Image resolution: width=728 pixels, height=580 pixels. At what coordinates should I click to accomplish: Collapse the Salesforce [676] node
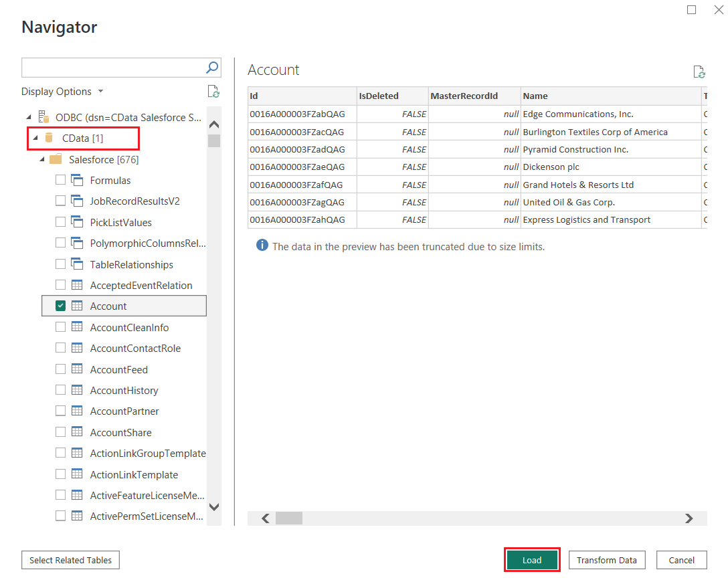point(43,159)
